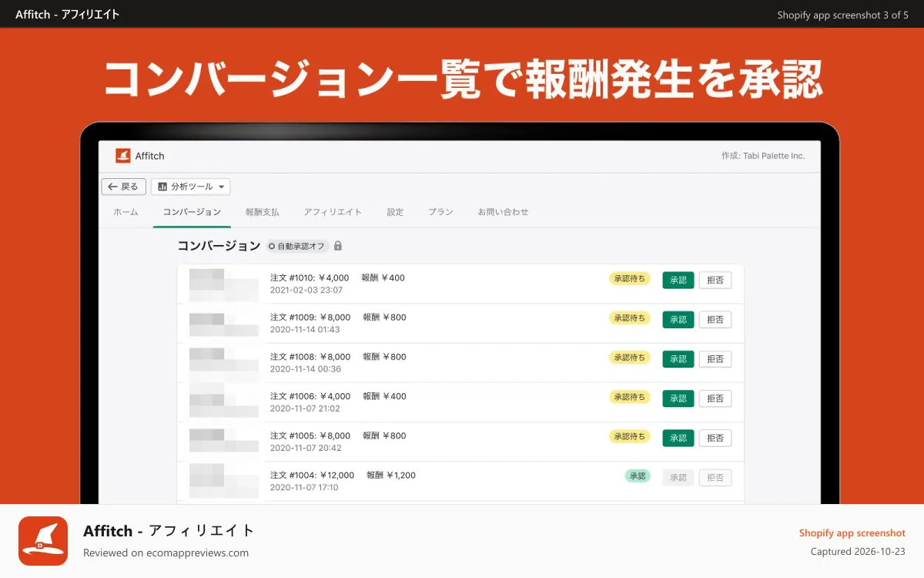Click text 注文 #1010: ¥4,000
Viewport: 924px width, 578px height.
310,277
